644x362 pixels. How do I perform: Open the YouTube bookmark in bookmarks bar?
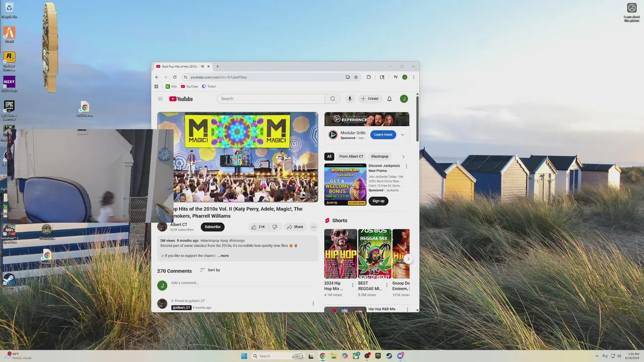(x=189, y=86)
